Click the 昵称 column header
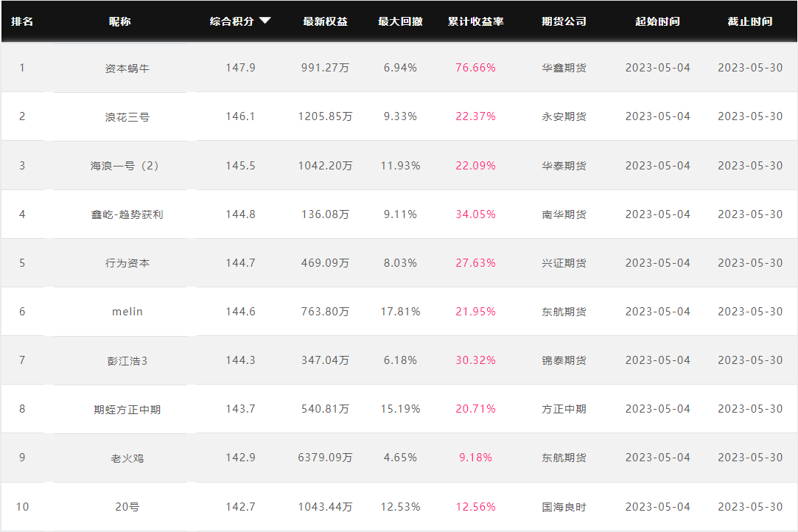The height and width of the screenshot is (532, 798). click(x=119, y=21)
